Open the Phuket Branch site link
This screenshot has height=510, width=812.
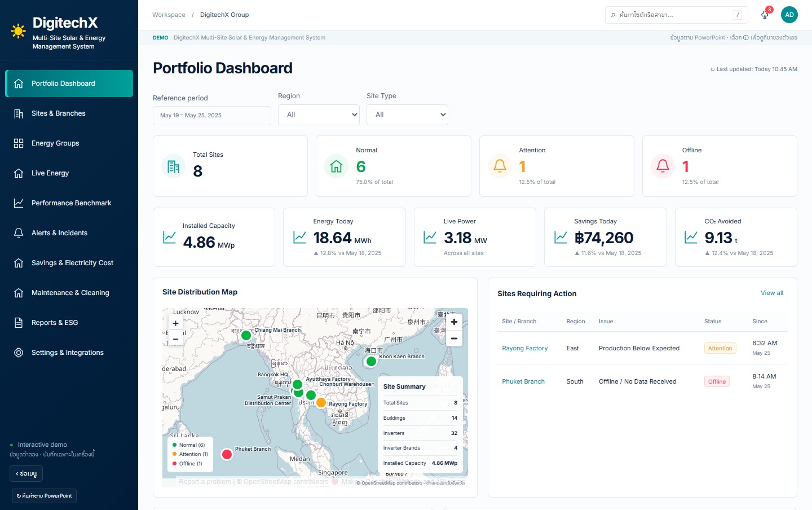pos(523,381)
